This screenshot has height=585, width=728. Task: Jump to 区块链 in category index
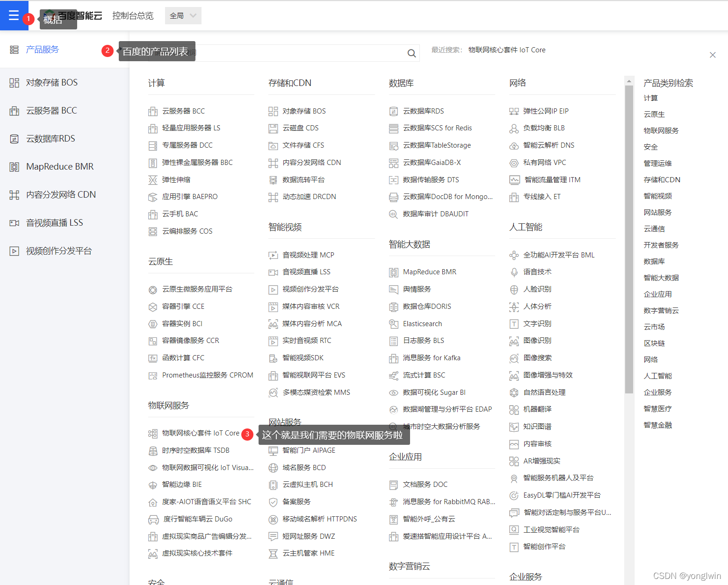[x=654, y=343]
